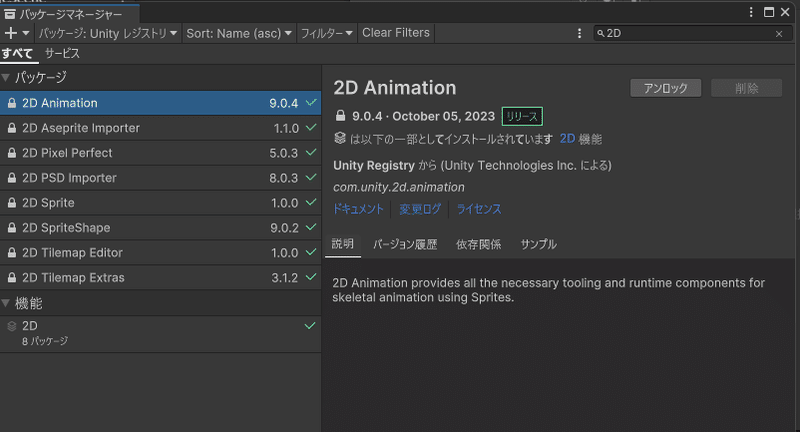Open the ライセンス link
Viewport: 800px width, 432px height.
pyautogui.click(x=479, y=209)
